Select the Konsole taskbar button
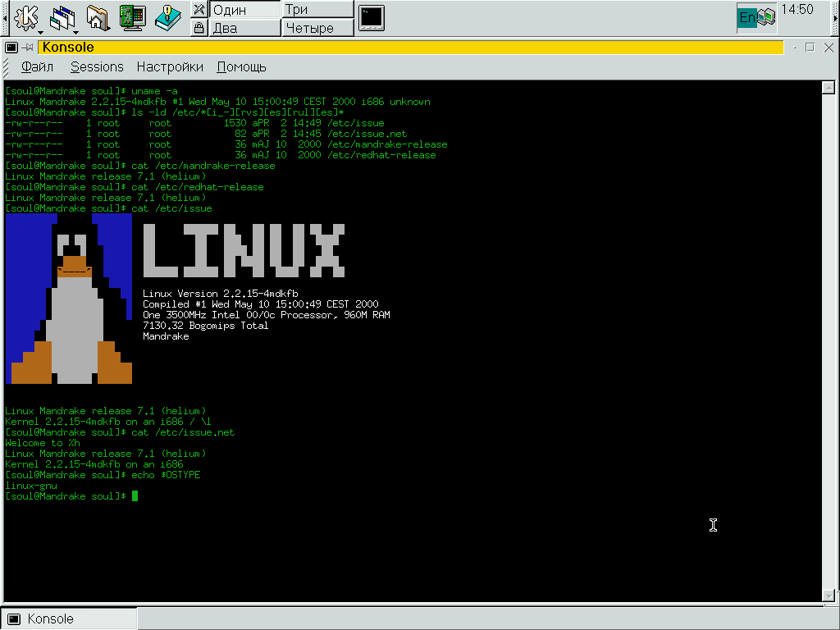This screenshot has width=840, height=630. click(x=69, y=619)
